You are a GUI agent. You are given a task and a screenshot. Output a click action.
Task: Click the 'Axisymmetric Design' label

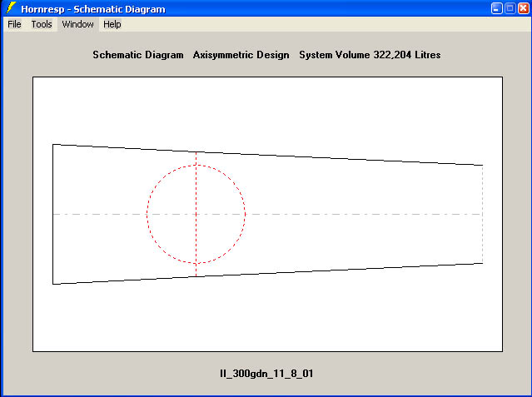coord(241,55)
